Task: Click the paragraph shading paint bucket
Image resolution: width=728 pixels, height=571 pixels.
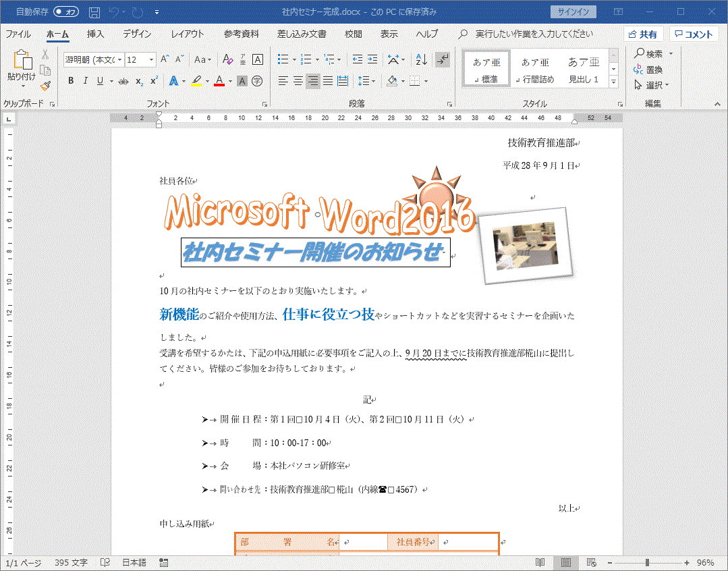Action: pyautogui.click(x=392, y=81)
